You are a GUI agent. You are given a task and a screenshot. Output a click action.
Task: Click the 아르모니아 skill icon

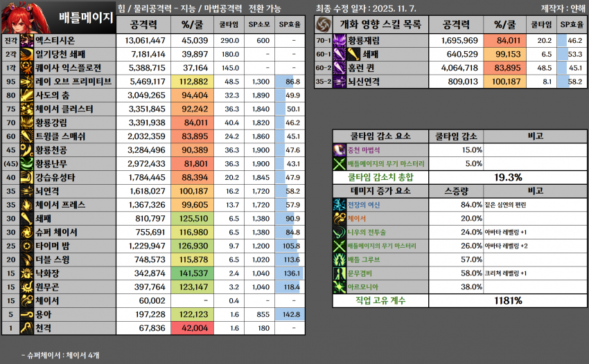coord(339,286)
